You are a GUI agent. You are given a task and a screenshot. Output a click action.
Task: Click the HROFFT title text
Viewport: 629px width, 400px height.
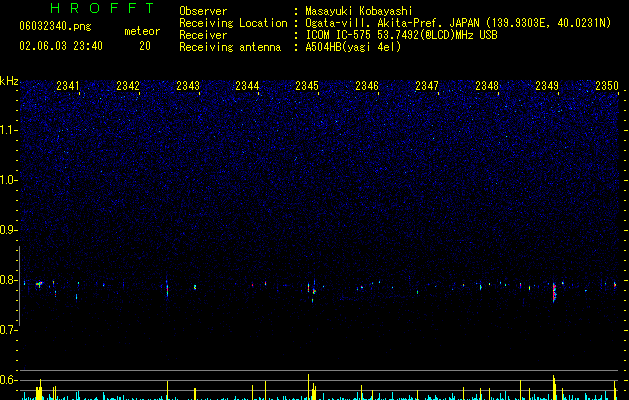[102, 8]
